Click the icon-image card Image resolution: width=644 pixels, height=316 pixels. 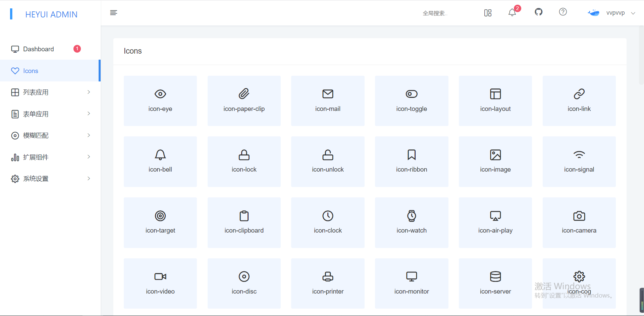click(495, 162)
